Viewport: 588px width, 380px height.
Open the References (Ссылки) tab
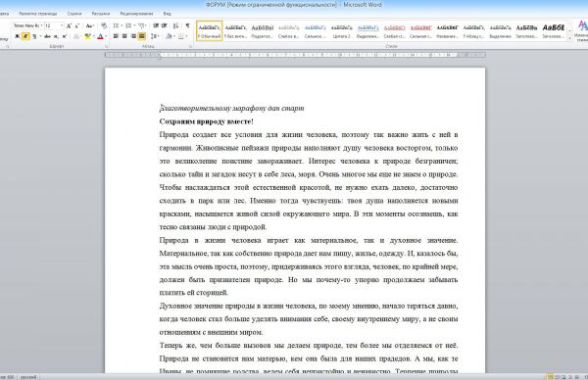[74, 14]
